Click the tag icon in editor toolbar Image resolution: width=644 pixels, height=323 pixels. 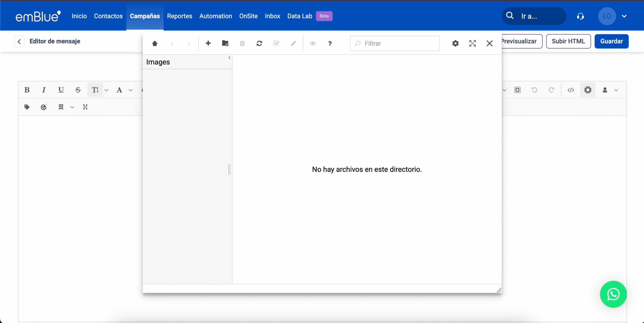[27, 107]
